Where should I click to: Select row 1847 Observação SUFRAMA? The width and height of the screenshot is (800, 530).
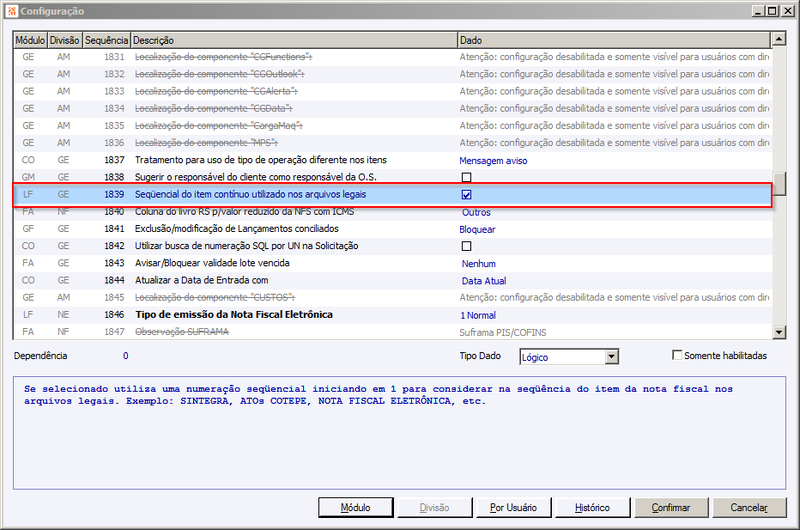(x=392, y=332)
